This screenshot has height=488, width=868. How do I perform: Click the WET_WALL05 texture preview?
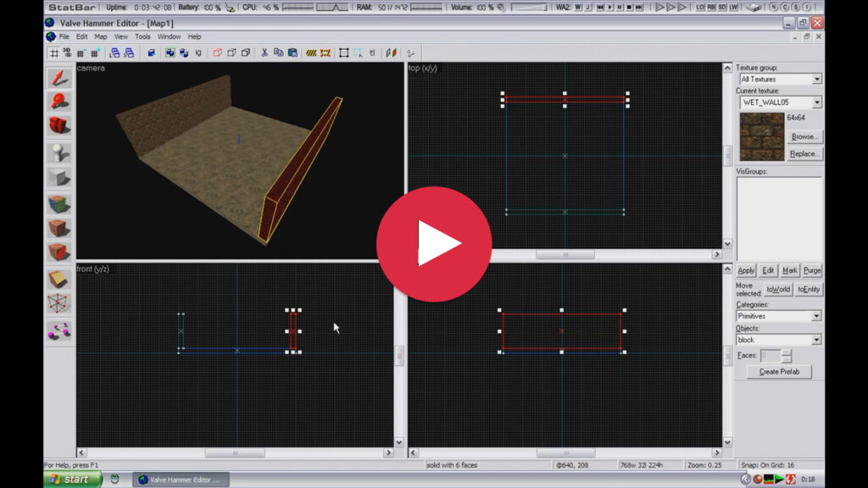[762, 136]
